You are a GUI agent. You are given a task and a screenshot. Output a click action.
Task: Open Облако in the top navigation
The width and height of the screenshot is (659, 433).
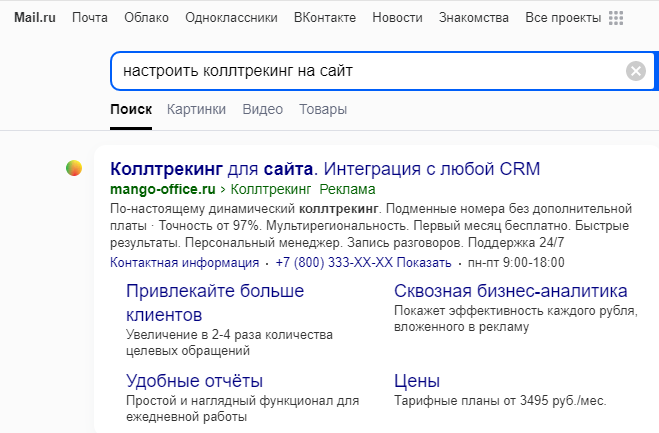(x=146, y=18)
